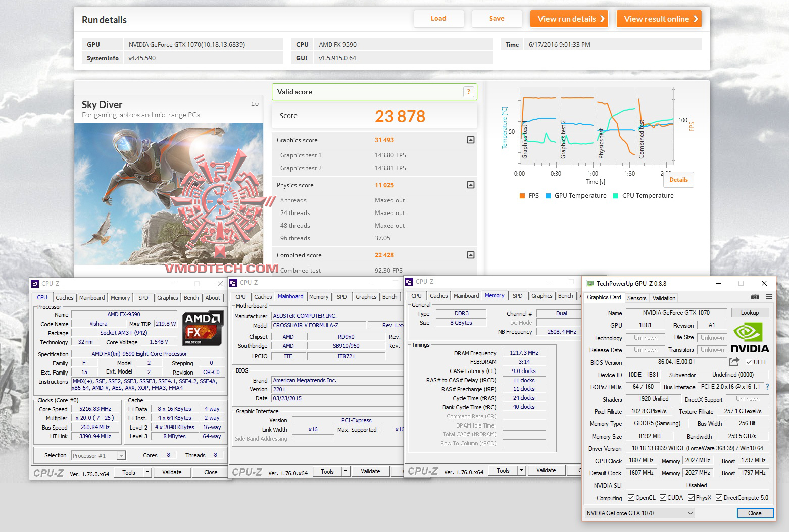Collapse the Physics score section
Screen dimensions: 789x532
tap(471, 185)
